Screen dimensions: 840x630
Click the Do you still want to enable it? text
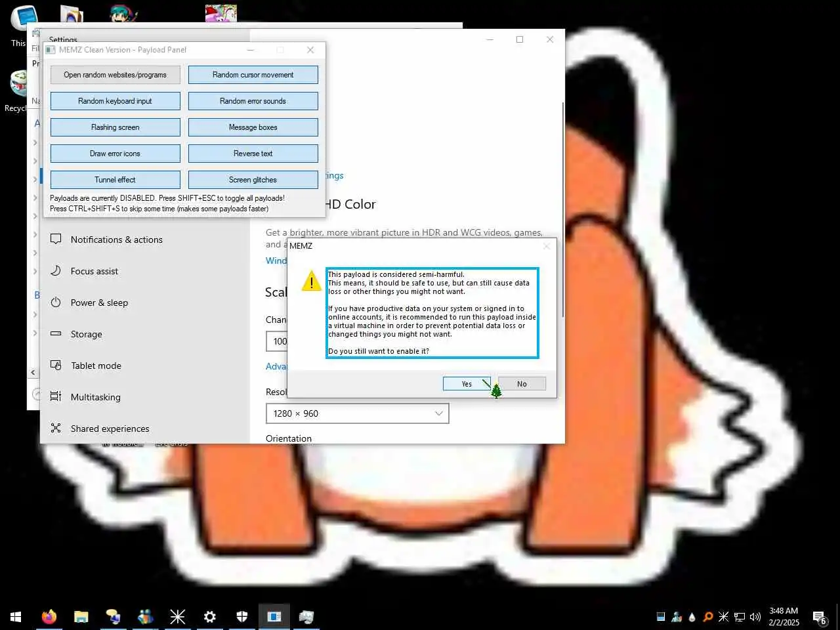379,351
